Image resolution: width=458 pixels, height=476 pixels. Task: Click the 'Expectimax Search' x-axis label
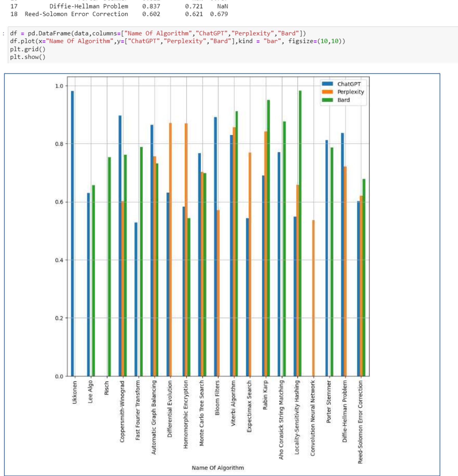pos(249,407)
